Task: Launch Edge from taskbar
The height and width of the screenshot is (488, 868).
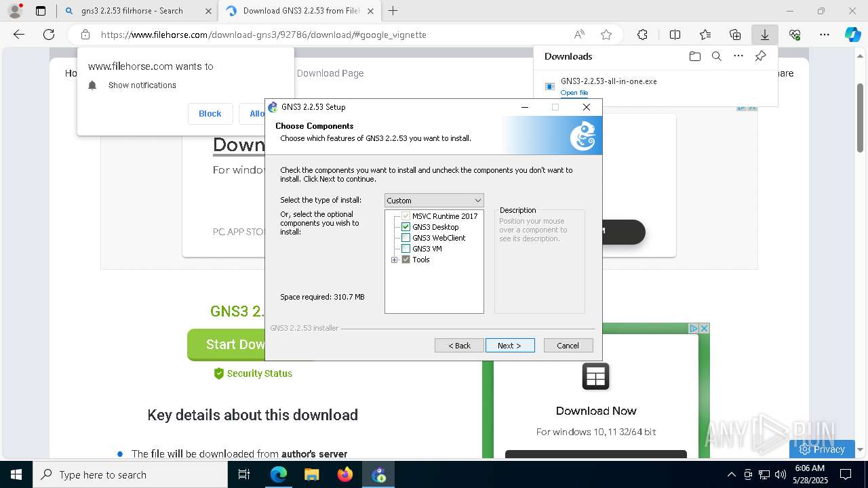Action: (279, 474)
